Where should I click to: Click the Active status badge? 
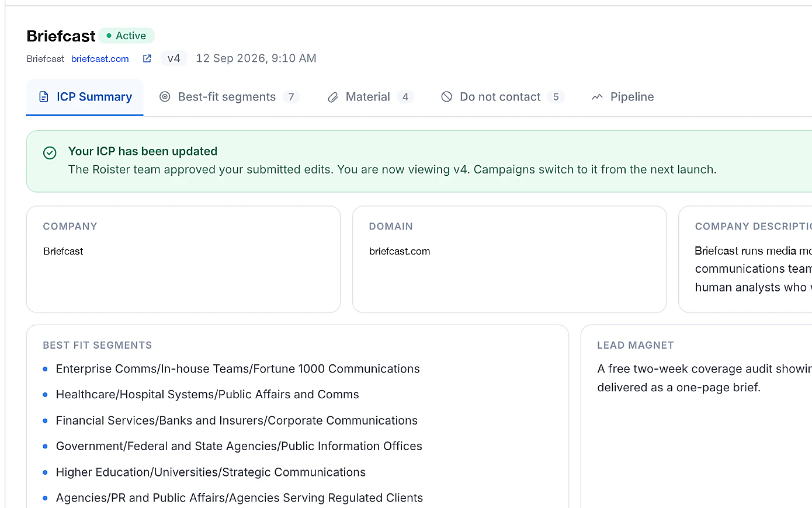click(126, 36)
